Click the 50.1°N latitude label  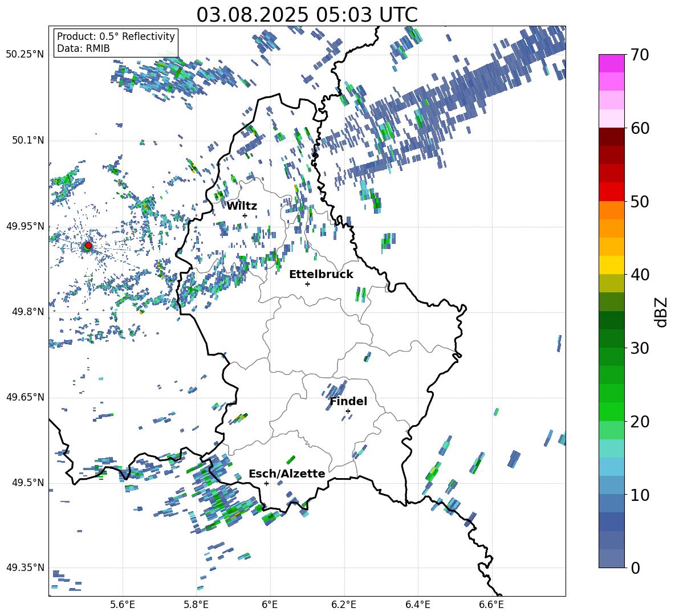tap(28, 140)
